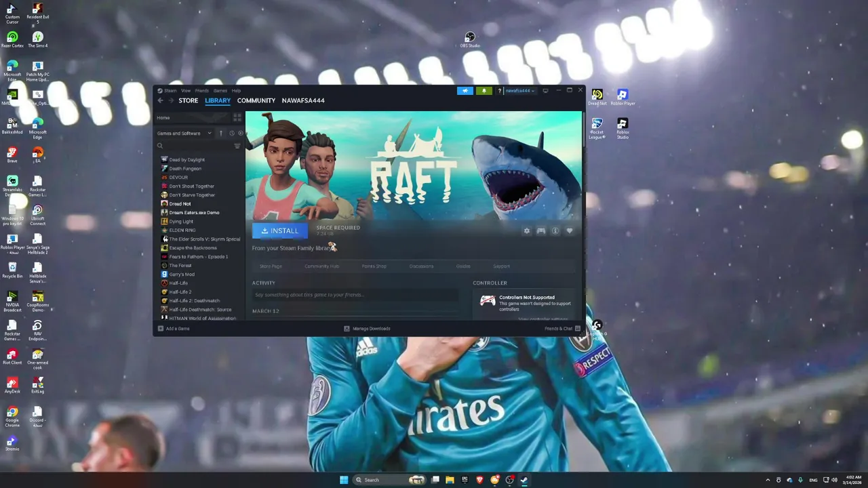The image size is (868, 488).
Task: Open OBS Studio desktop shortcut
Action: coord(470,40)
